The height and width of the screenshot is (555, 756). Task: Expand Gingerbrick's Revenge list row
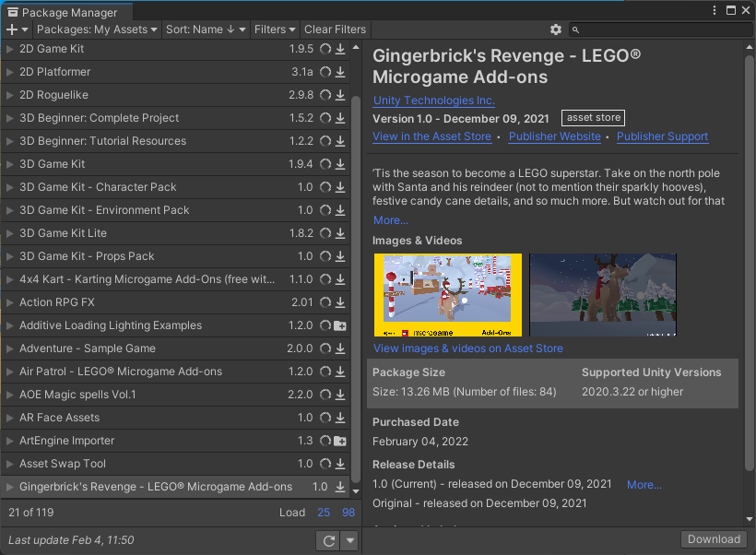coord(9,487)
